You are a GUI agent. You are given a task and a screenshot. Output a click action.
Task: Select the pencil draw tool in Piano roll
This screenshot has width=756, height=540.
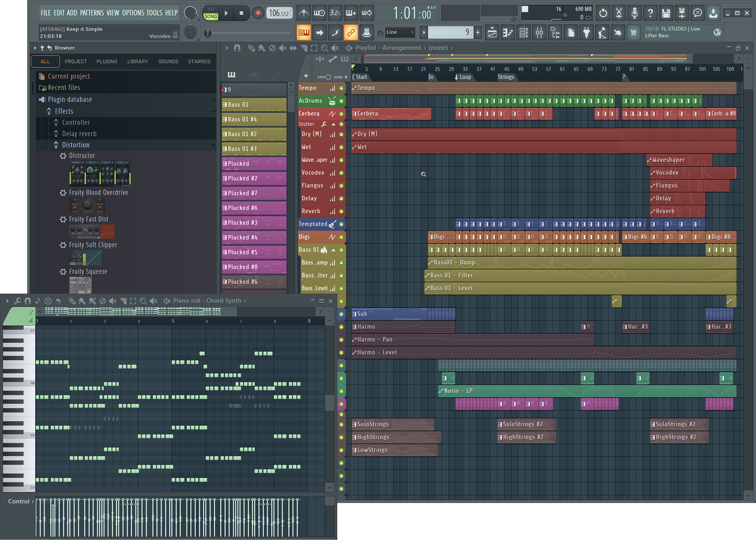click(x=72, y=301)
